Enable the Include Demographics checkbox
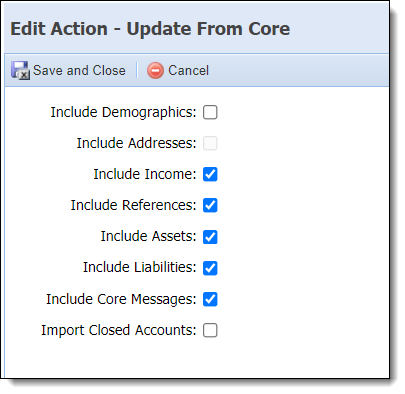Screen dimensions: 405x394 [x=210, y=112]
